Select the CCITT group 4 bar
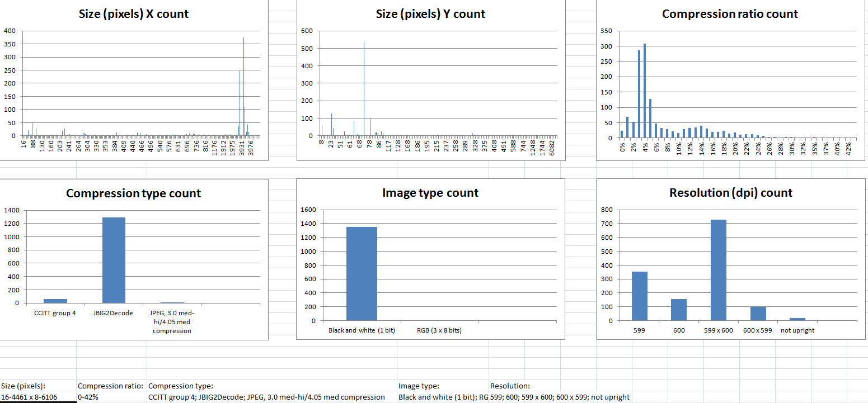Screen dimensions: 868x403 tap(55, 301)
